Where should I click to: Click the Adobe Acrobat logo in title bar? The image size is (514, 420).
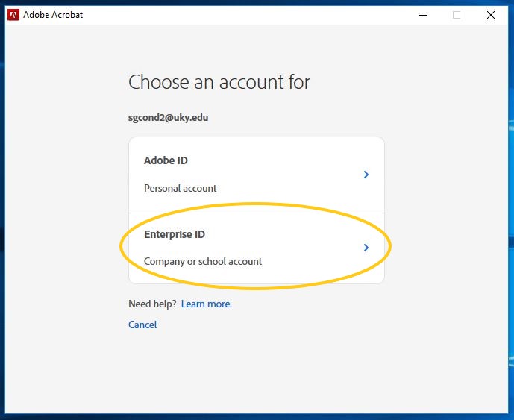[x=13, y=15]
